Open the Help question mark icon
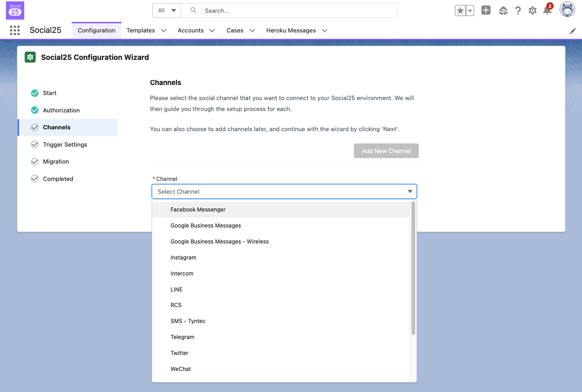 [518, 11]
